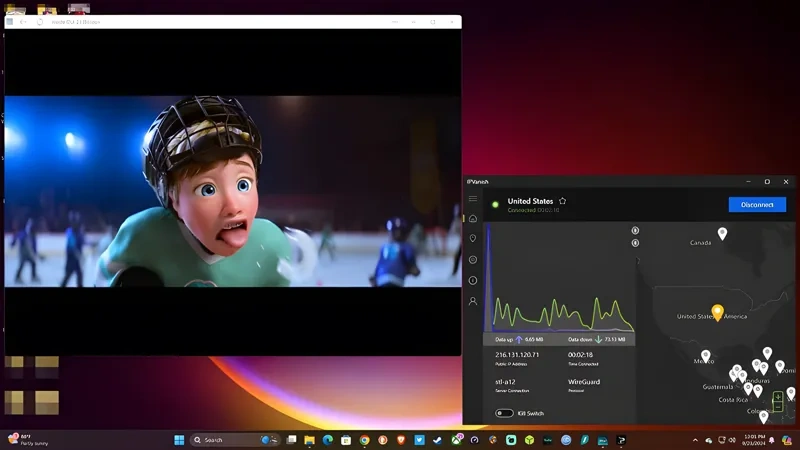Click the Colombia map pin
This screenshot has height=450, width=800.
point(763,417)
